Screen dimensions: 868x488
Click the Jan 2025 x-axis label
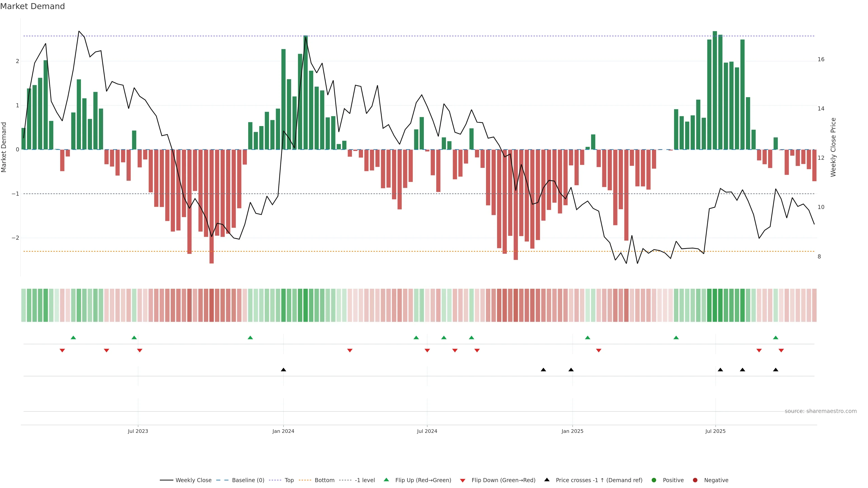[x=572, y=431]
